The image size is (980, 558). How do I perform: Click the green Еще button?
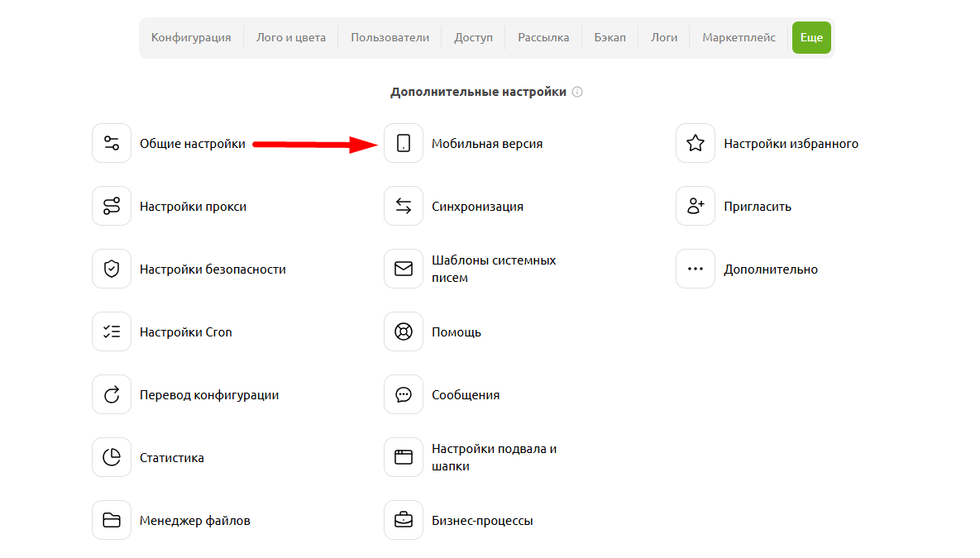pos(811,37)
